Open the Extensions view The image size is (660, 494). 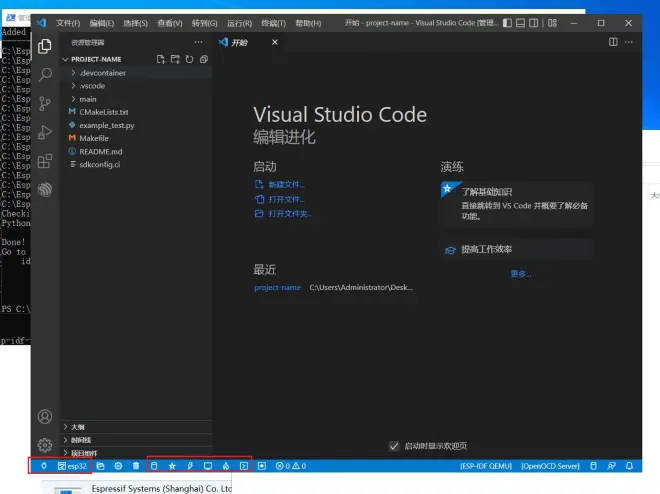click(x=45, y=161)
